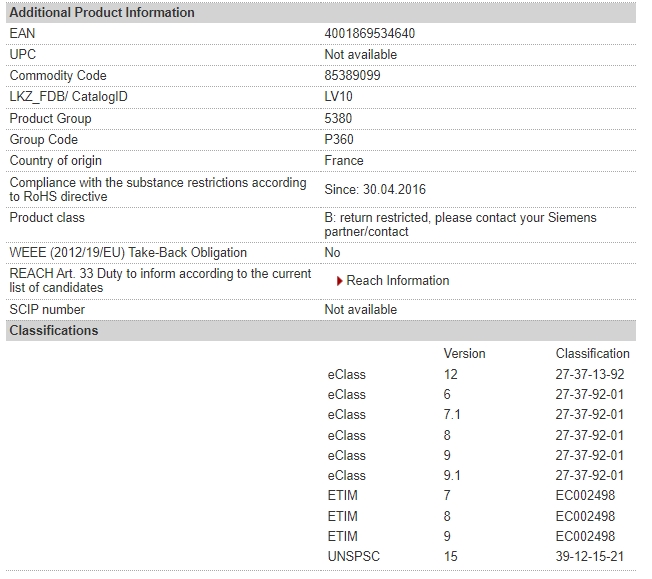This screenshot has width=652, height=579.
Task: Click eClass version 9.1 classification code
Action: [590, 475]
